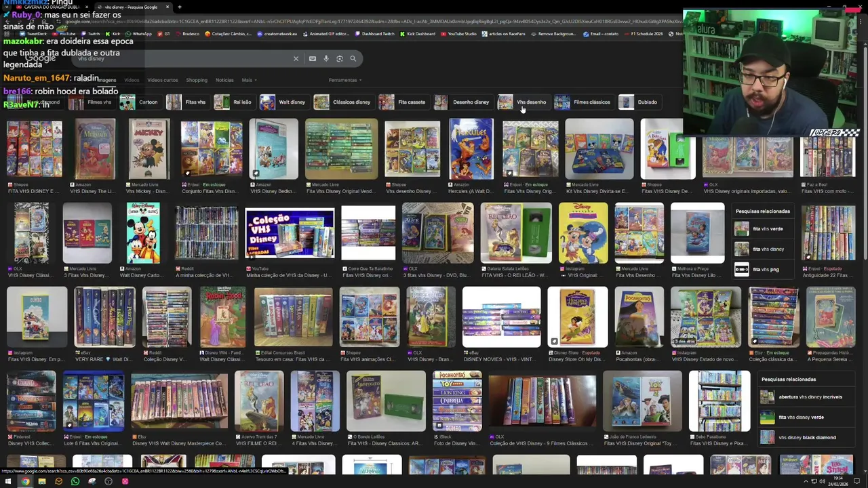868x488 pixels.
Task: Switch to the Notícias search tab
Action: coord(224,80)
